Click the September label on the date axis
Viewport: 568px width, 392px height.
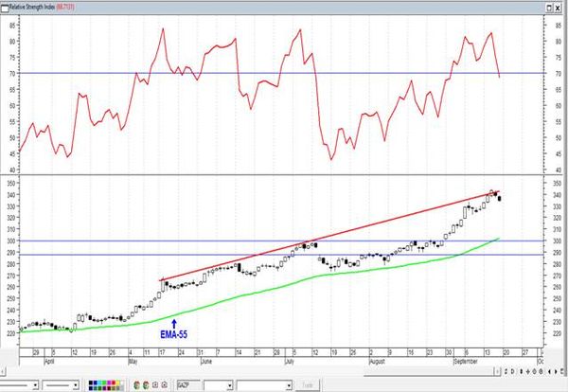[466, 361]
